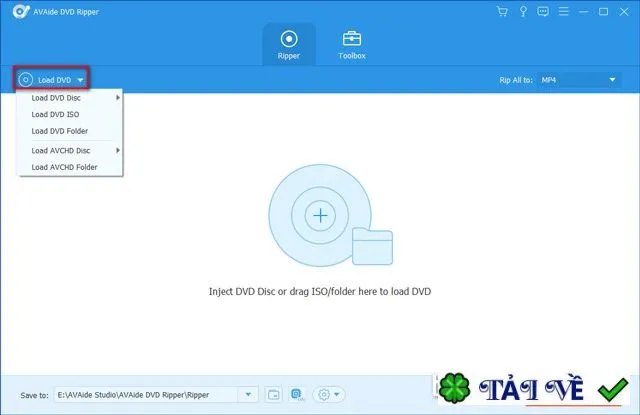Click the Load DVD disc icon
The image size is (640, 415).
(25, 80)
